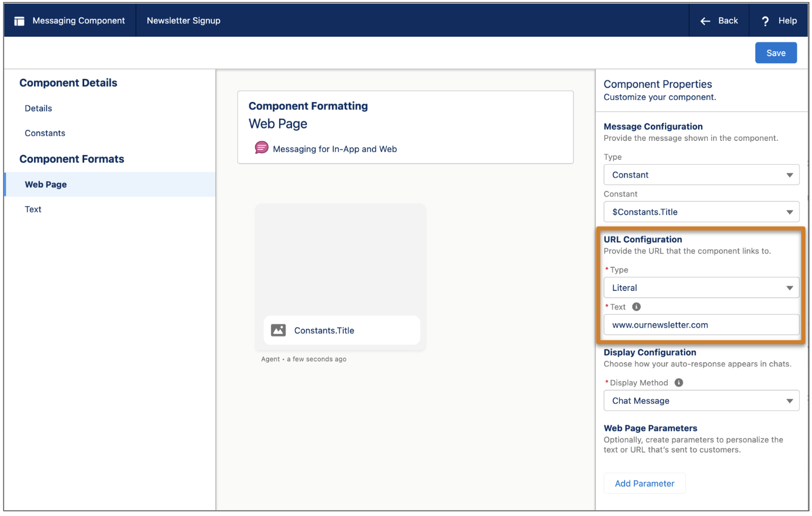Open the Constants section
Viewport: 812px width, 516px height.
45,133
